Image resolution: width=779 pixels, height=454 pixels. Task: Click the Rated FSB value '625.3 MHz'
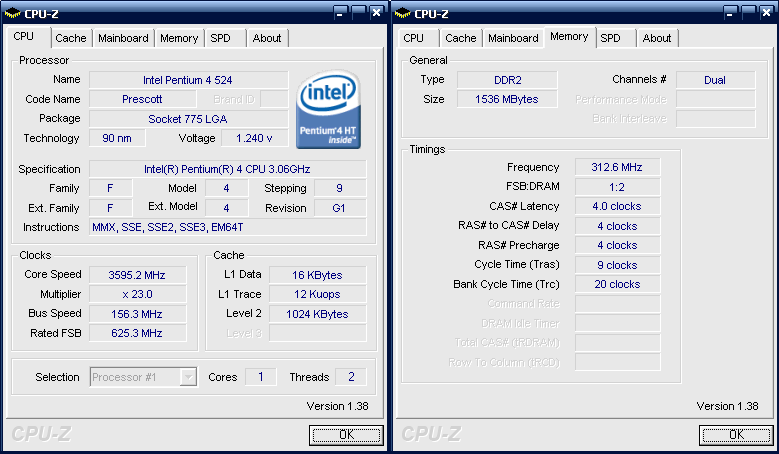pos(138,333)
